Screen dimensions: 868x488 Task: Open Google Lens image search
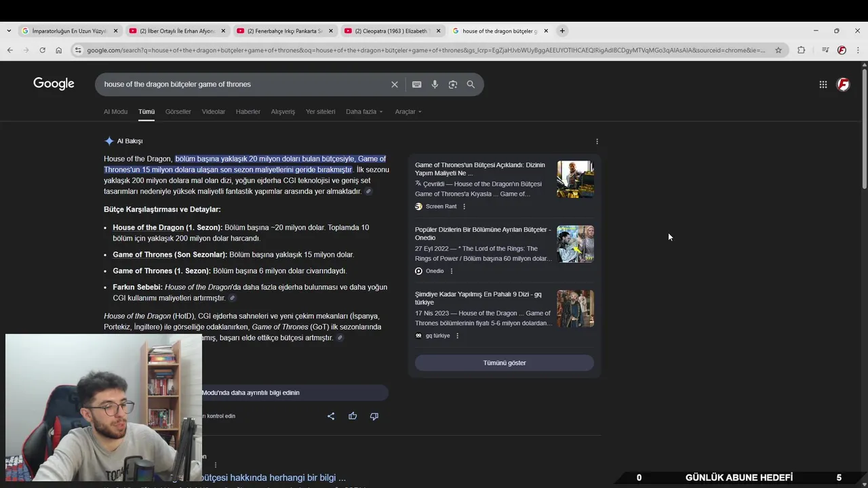click(x=453, y=85)
